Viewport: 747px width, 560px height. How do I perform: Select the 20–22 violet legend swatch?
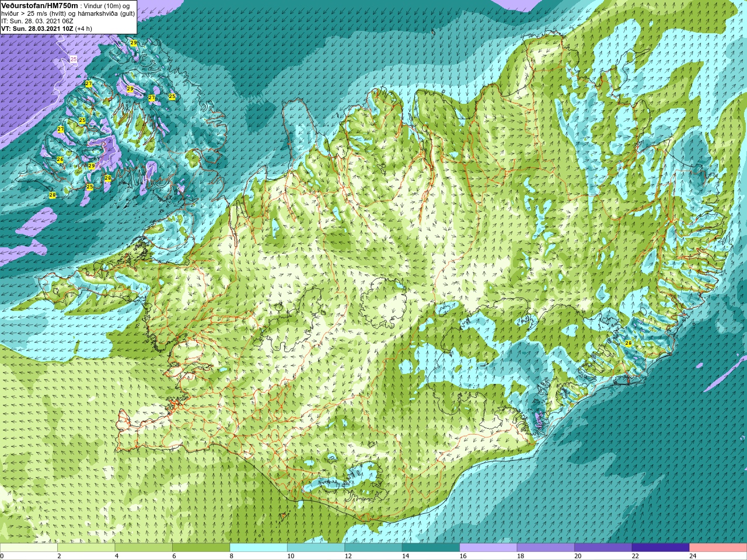(603, 548)
